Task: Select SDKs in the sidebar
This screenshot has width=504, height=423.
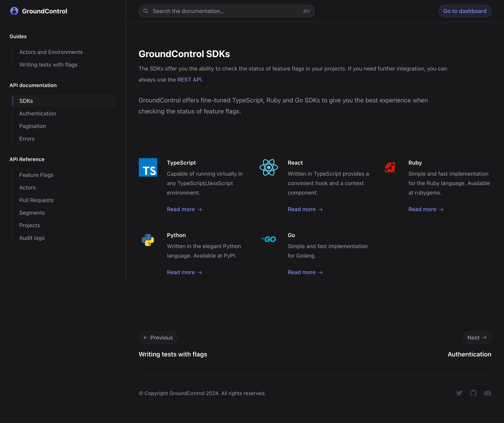Action: point(63,101)
